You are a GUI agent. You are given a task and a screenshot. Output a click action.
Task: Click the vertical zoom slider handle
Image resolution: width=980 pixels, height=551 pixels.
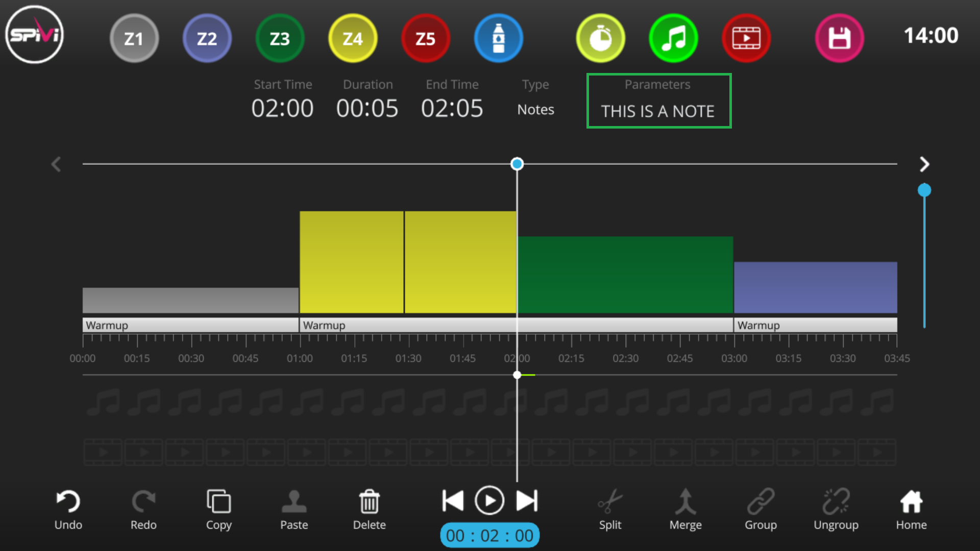pos(924,190)
